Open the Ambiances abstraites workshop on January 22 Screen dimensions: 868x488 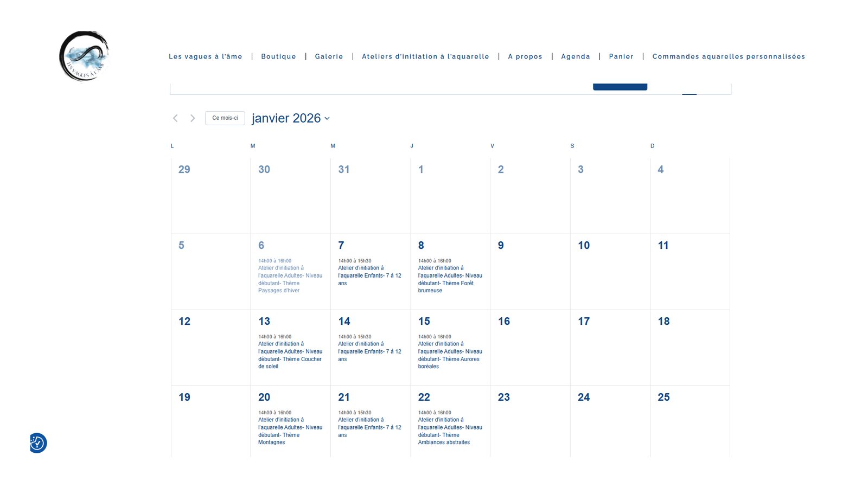coord(450,431)
